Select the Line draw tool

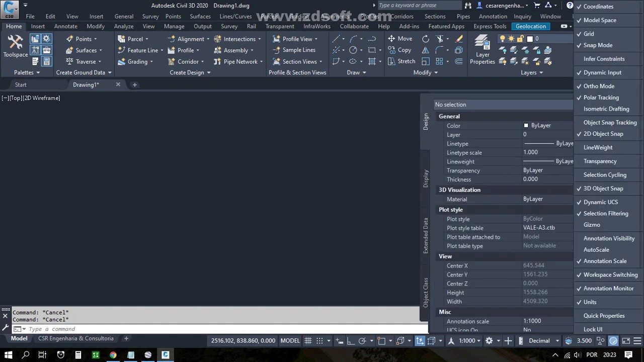coord(336,39)
